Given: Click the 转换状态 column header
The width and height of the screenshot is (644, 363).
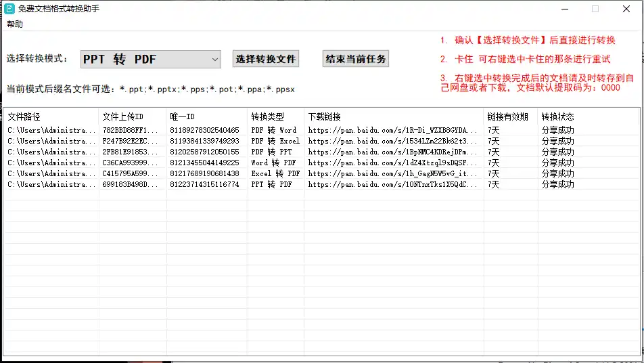Looking at the screenshot, I should coord(557,116).
